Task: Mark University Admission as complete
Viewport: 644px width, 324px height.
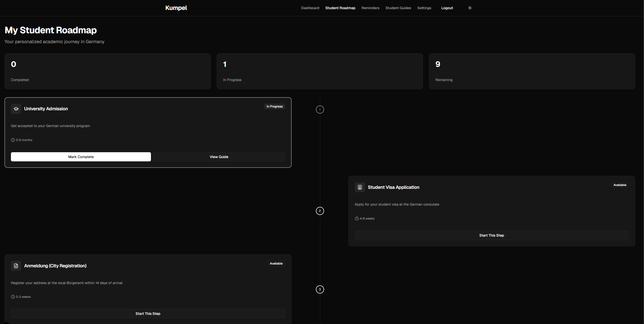Action: pos(81,157)
